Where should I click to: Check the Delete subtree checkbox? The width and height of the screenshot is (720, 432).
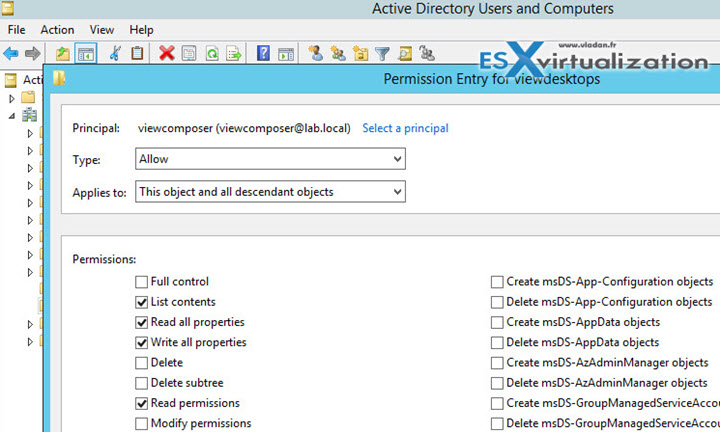(x=141, y=383)
